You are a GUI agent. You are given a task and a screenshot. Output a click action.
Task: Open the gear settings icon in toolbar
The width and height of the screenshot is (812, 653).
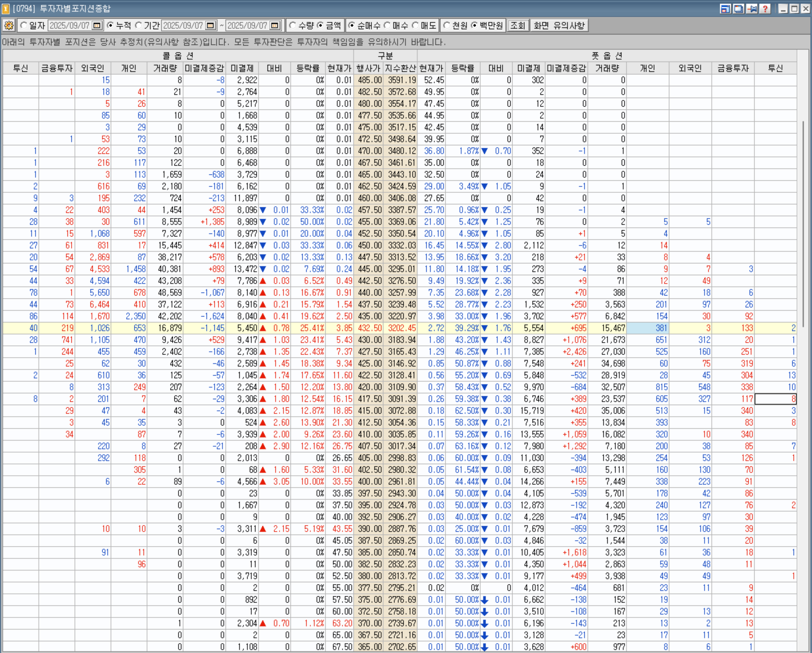(9, 26)
